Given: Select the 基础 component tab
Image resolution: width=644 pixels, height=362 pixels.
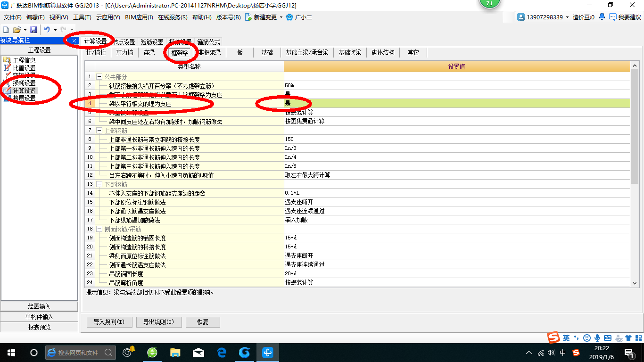Looking at the screenshot, I should click(x=267, y=52).
